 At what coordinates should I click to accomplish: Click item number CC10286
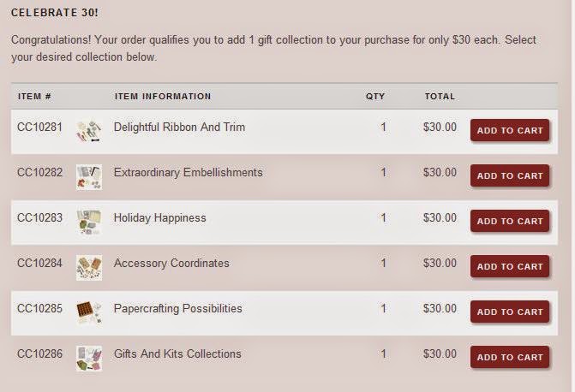(39, 353)
